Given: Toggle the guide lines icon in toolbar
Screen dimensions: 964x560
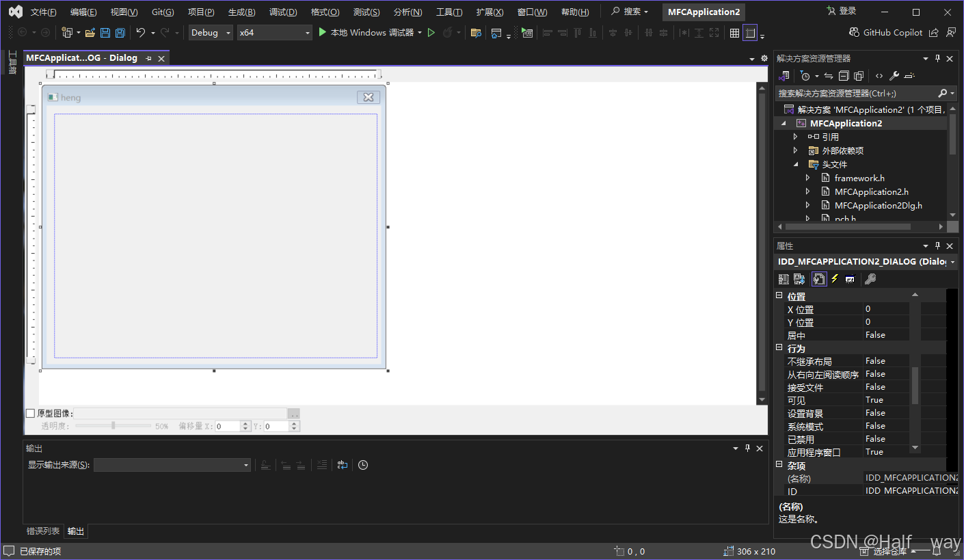Looking at the screenshot, I should [x=750, y=33].
